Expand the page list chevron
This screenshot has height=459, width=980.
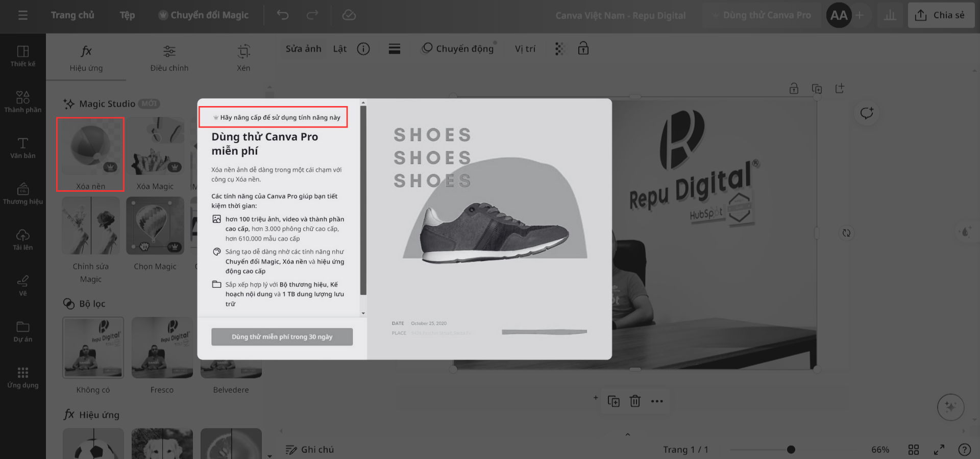628,435
